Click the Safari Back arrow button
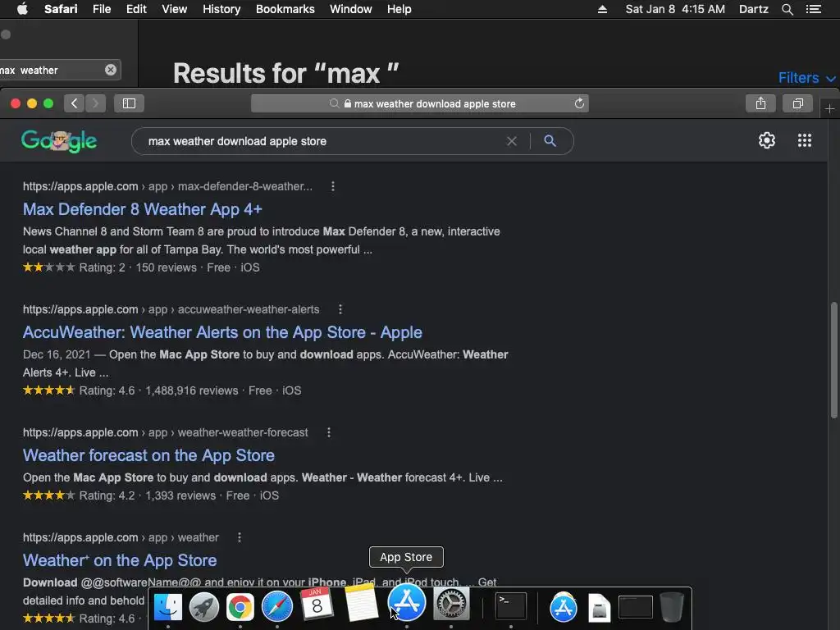The width and height of the screenshot is (840, 630). pyautogui.click(x=74, y=103)
